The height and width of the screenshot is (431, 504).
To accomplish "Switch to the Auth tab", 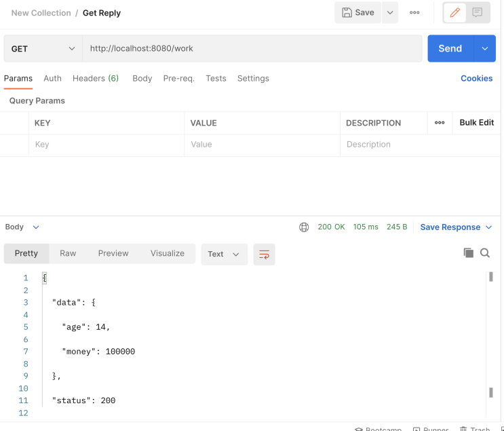I will (x=52, y=79).
